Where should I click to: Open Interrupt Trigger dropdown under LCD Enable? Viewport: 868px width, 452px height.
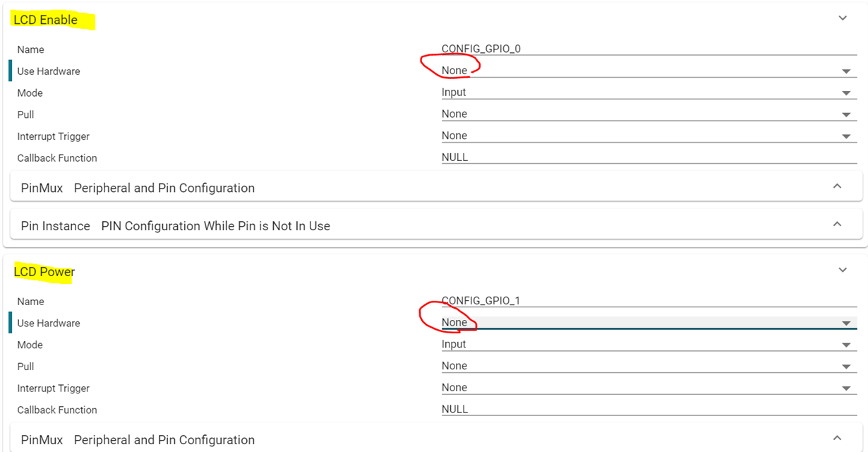(649, 136)
